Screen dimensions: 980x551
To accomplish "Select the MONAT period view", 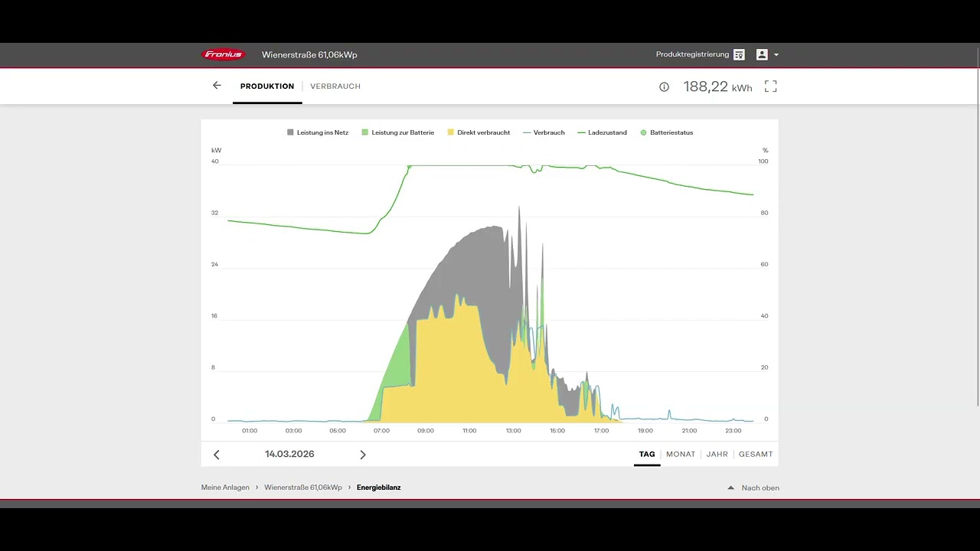I will [x=681, y=455].
